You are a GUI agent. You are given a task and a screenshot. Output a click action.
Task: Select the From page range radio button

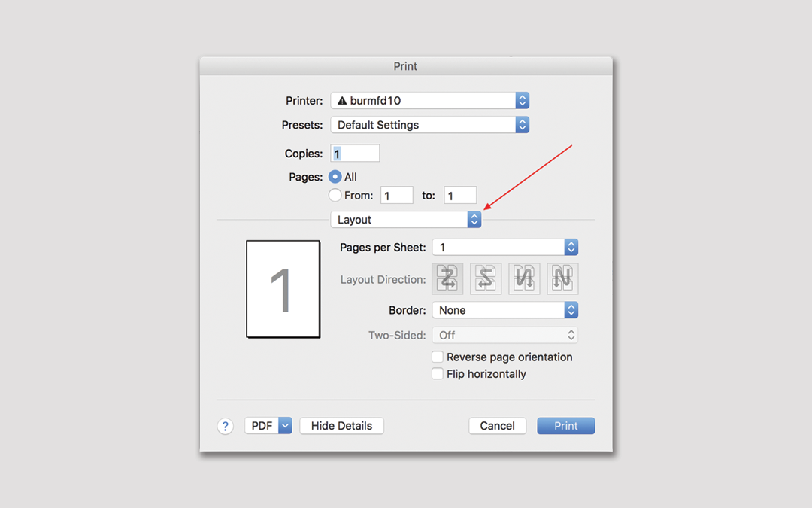[335, 196]
